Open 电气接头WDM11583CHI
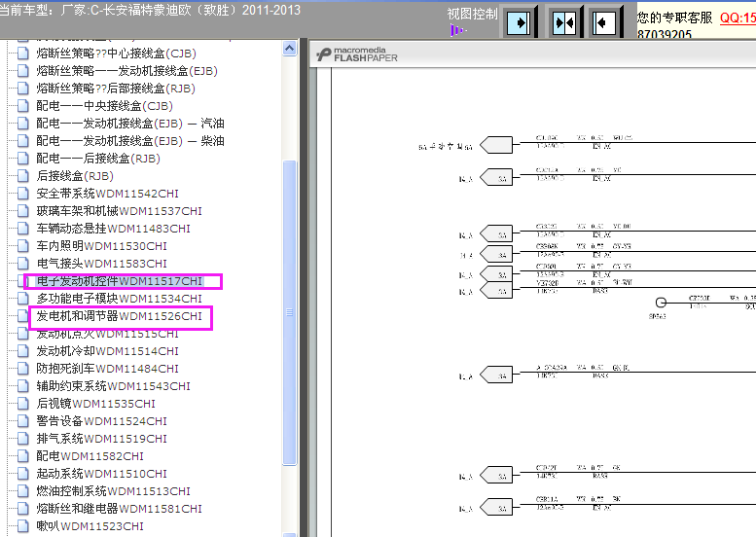The image size is (756, 537). point(102,264)
